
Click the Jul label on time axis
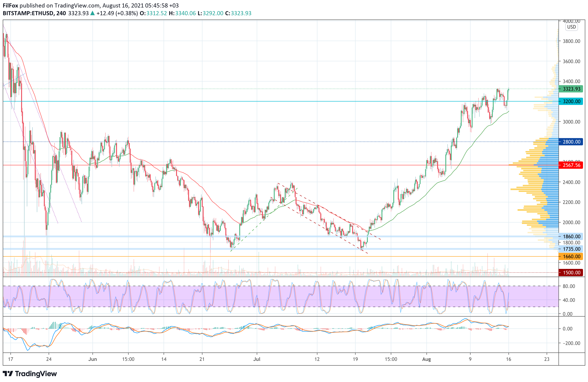[257, 359]
